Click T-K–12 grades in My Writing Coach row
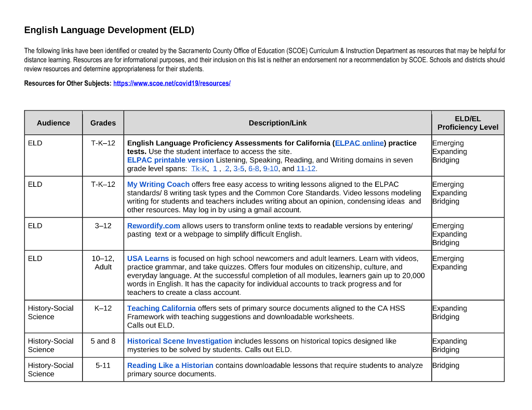The width and height of the screenshot is (532, 410). [103, 184]
